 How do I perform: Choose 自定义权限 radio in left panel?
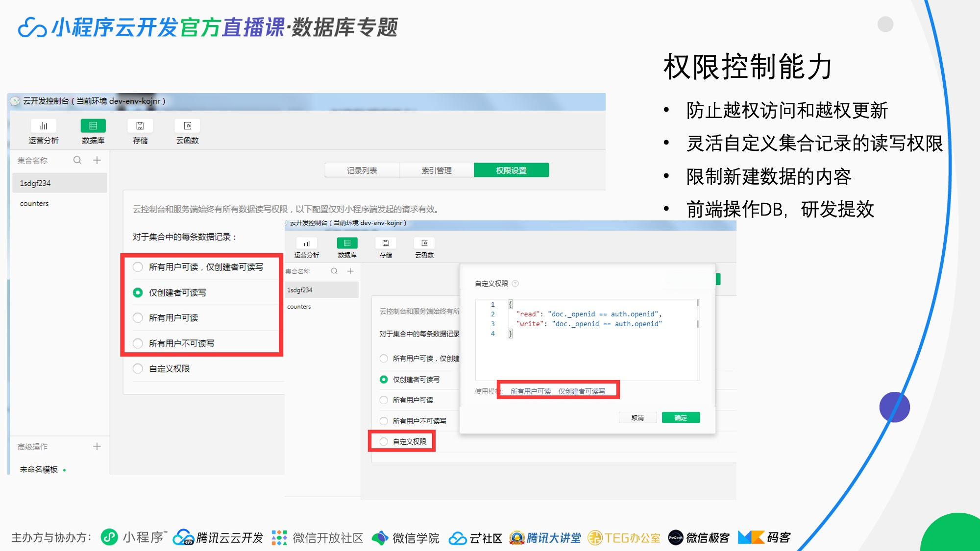click(x=138, y=369)
